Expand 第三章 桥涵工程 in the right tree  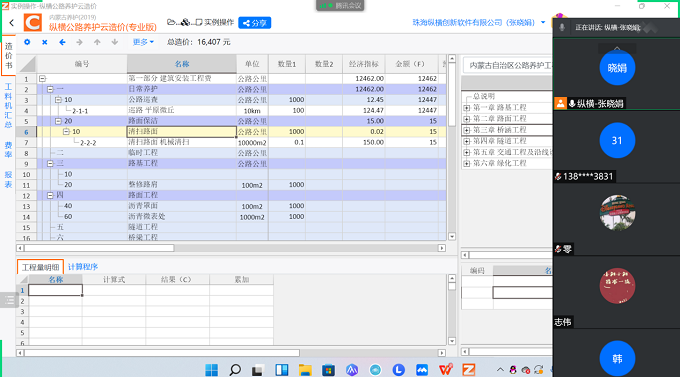point(467,130)
